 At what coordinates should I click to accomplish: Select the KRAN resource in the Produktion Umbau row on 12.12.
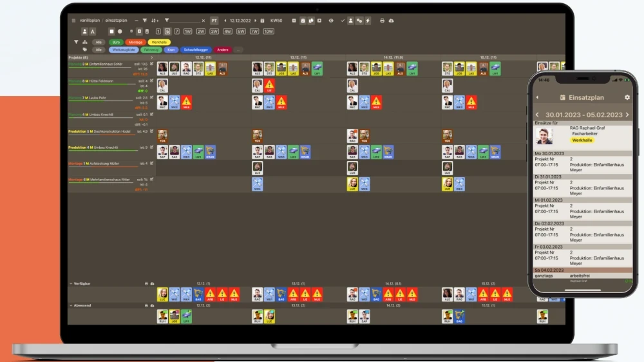[x=210, y=152]
